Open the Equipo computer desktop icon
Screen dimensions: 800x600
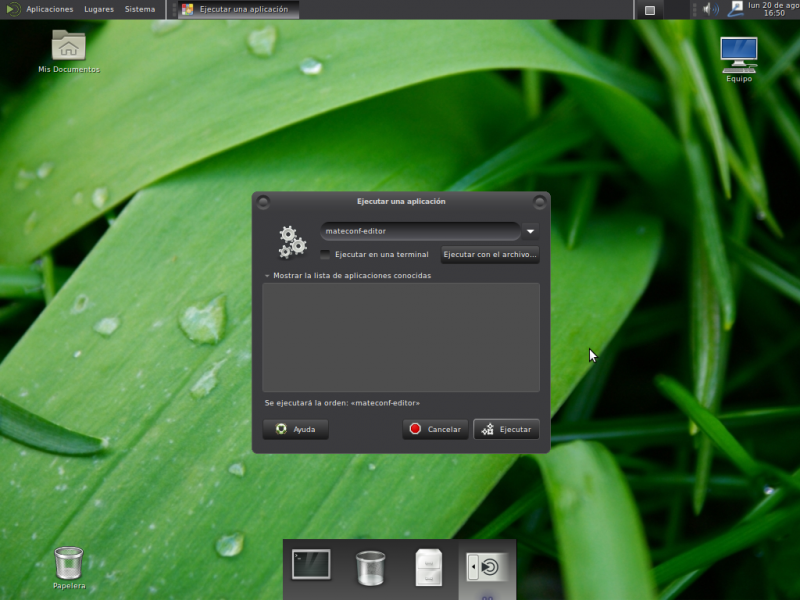pos(739,53)
